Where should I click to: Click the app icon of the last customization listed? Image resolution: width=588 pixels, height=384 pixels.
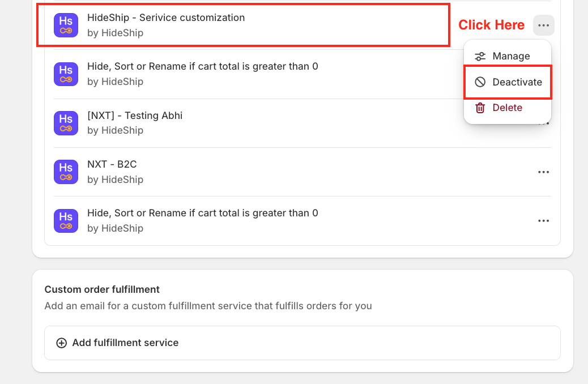click(66, 220)
